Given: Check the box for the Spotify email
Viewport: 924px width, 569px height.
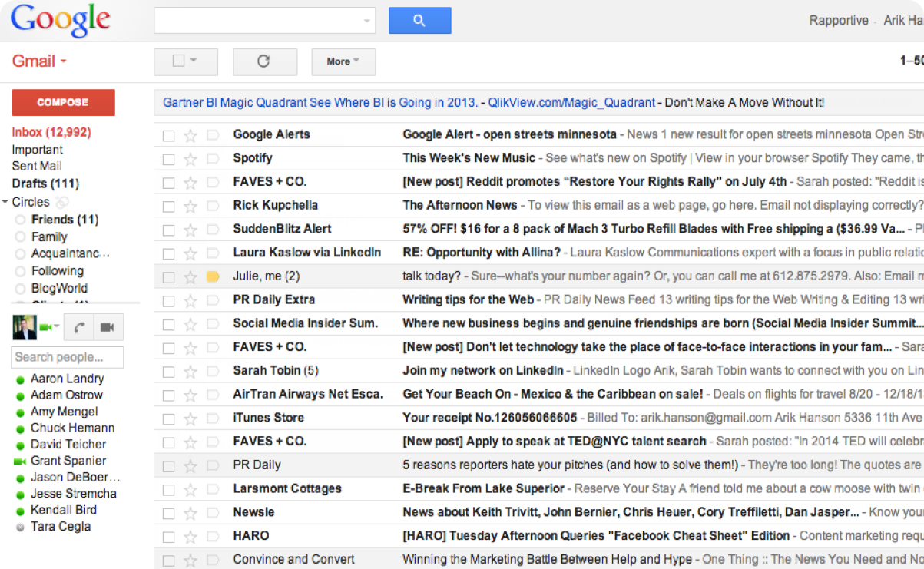Looking at the screenshot, I should point(168,160).
